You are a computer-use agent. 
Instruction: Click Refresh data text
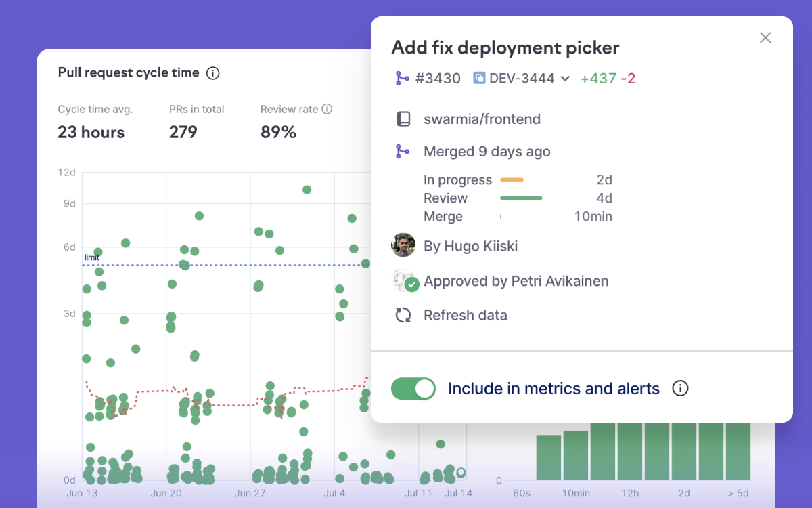click(465, 315)
